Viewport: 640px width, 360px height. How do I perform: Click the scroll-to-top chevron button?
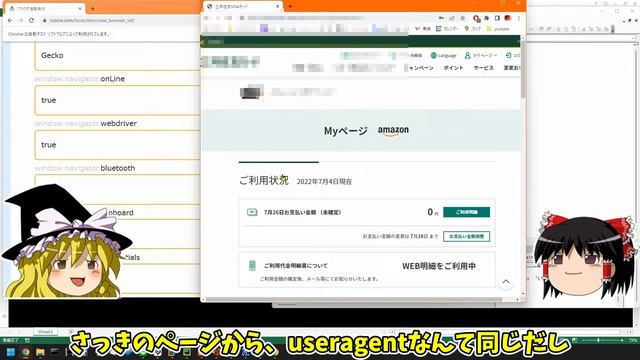point(506,281)
